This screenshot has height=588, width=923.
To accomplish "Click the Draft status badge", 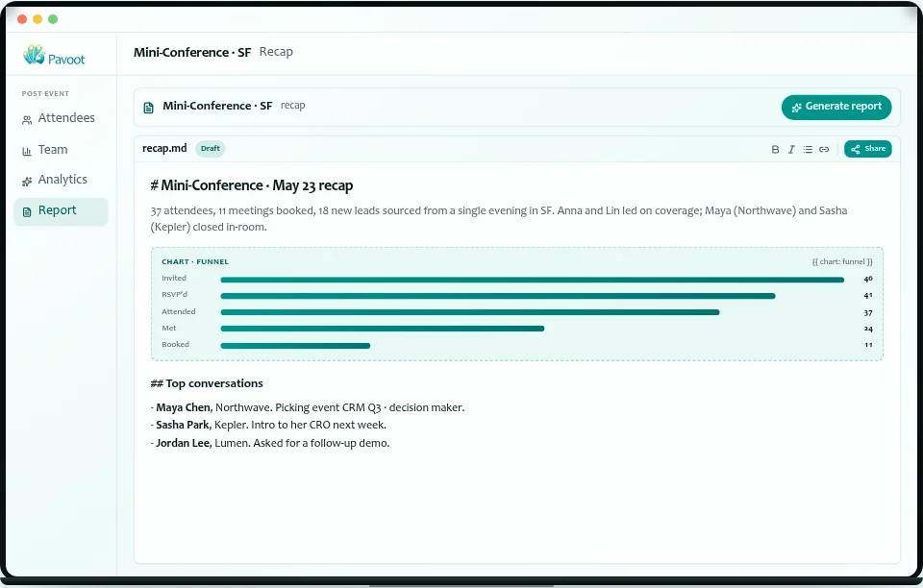I will (x=211, y=149).
